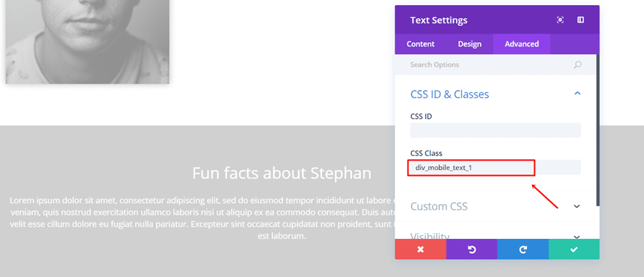
Task: Click the Fun facts about Stephan heading
Action: tap(282, 173)
